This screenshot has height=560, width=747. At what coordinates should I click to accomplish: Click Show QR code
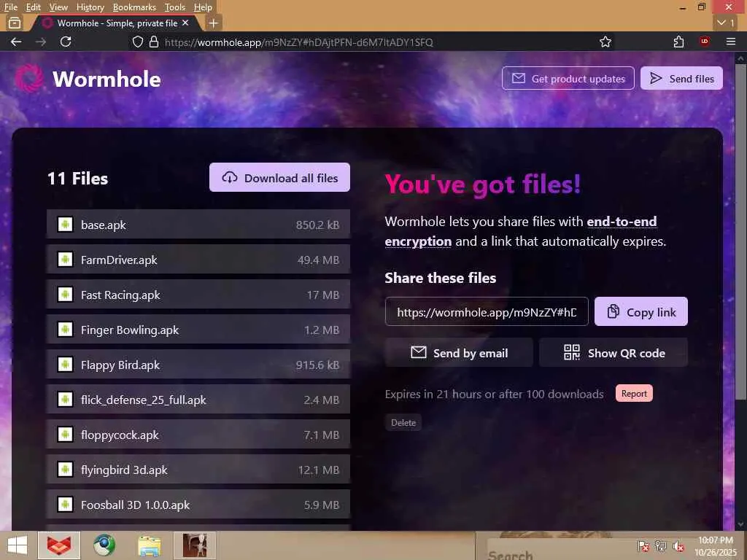click(613, 353)
